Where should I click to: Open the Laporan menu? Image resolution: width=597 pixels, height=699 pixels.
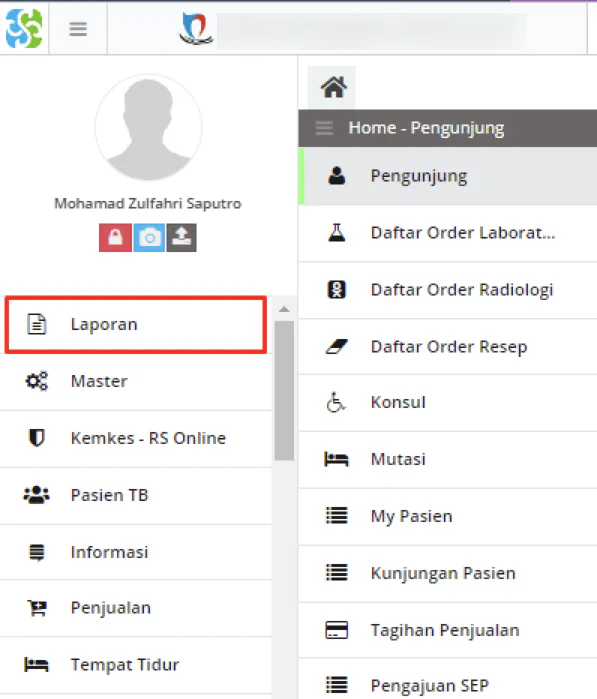[136, 325]
